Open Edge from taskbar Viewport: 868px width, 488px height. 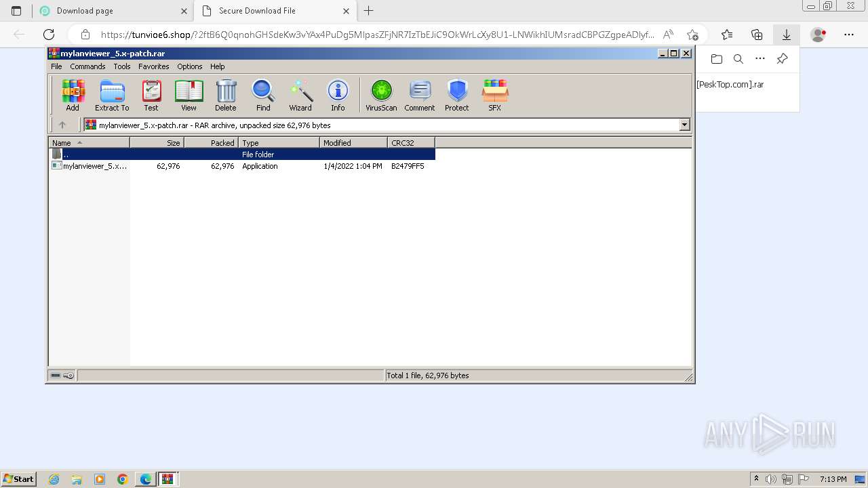[x=145, y=479]
